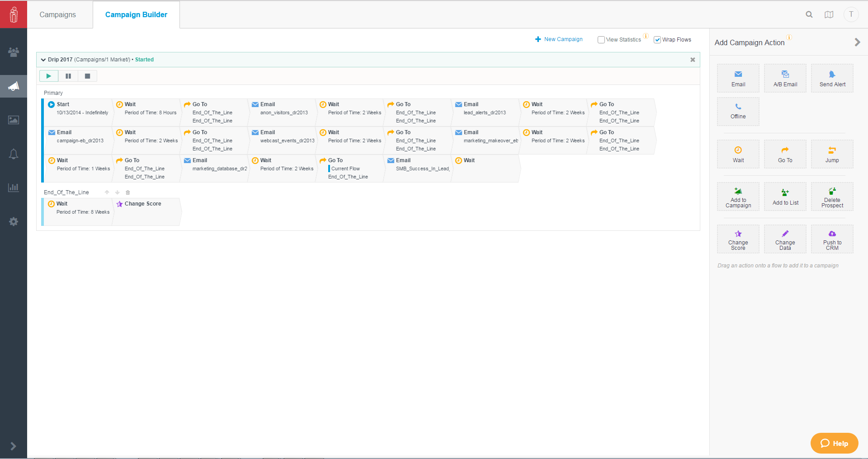Open the settings gear icon in sidebar
Screen dimensions: 868x459
14,221
